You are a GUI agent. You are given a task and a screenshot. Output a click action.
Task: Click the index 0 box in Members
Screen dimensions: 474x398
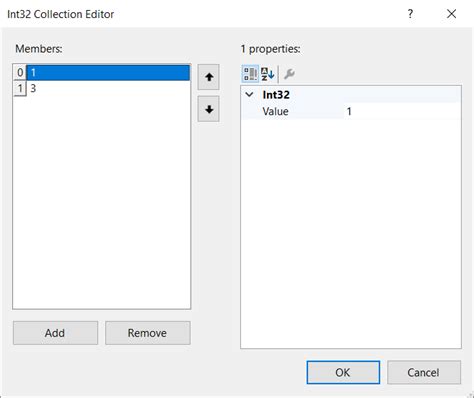point(20,72)
